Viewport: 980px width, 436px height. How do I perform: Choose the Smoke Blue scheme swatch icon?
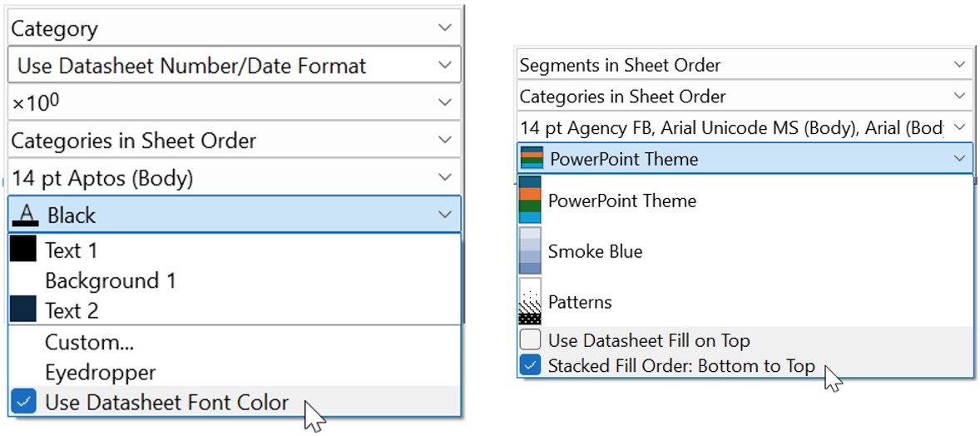click(x=530, y=250)
